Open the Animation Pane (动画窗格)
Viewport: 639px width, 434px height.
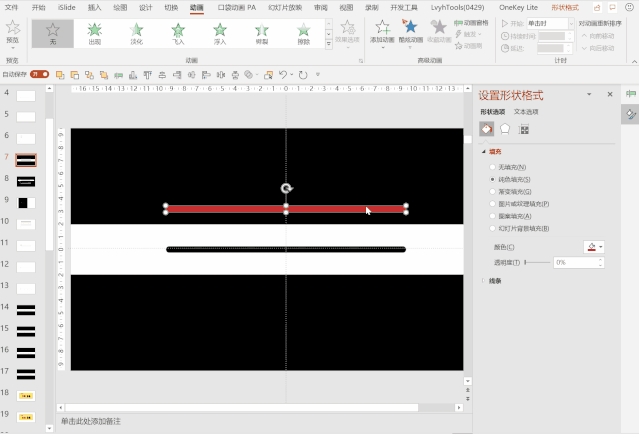tap(471, 23)
